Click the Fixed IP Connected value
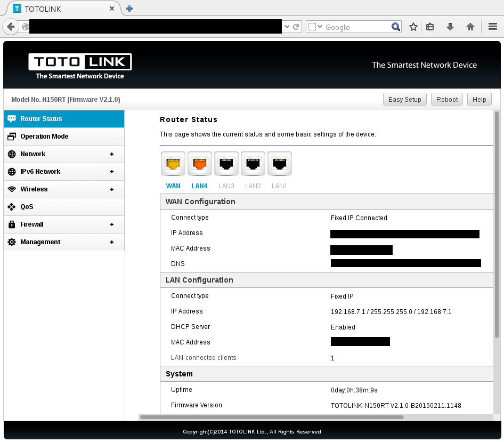The width and height of the screenshot is (504, 442). [359, 218]
